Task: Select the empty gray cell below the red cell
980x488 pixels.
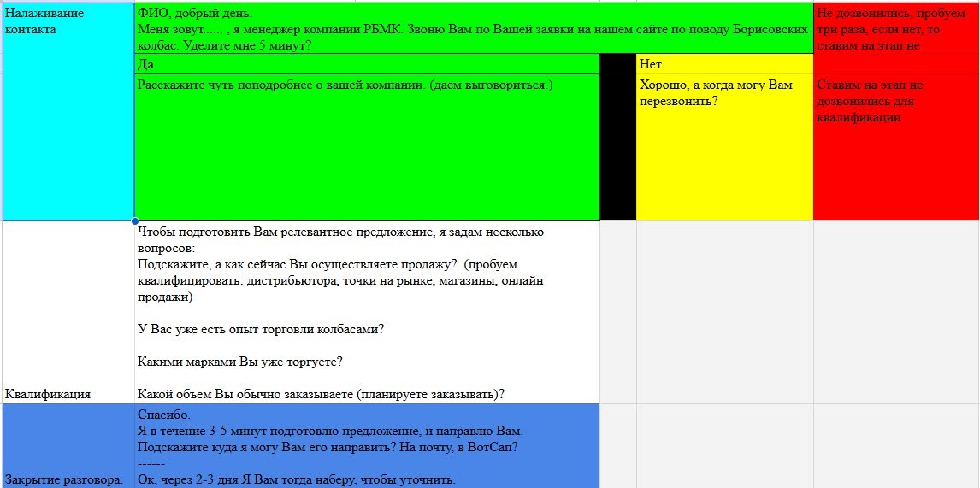Action: [x=895, y=312]
